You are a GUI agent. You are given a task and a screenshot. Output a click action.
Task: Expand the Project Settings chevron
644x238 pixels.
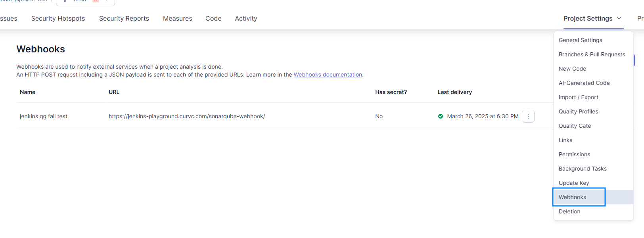click(x=619, y=18)
